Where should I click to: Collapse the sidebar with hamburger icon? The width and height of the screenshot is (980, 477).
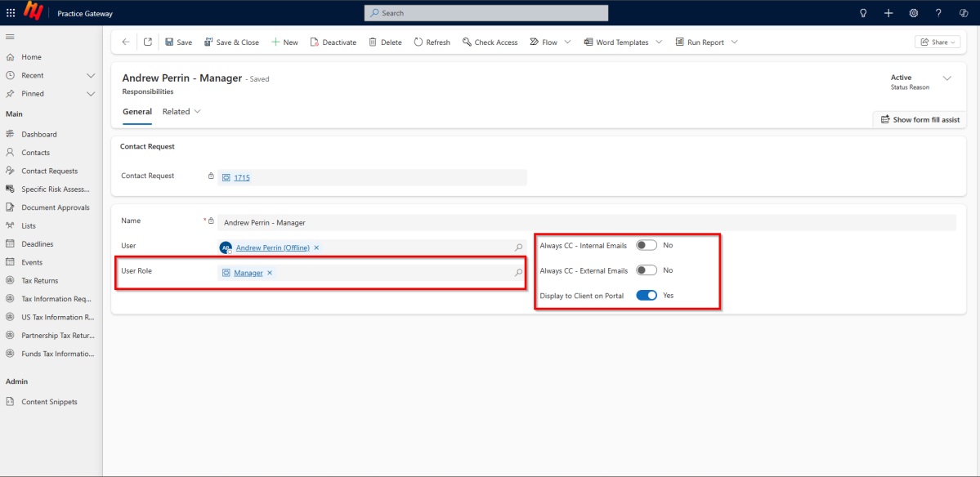tap(10, 37)
